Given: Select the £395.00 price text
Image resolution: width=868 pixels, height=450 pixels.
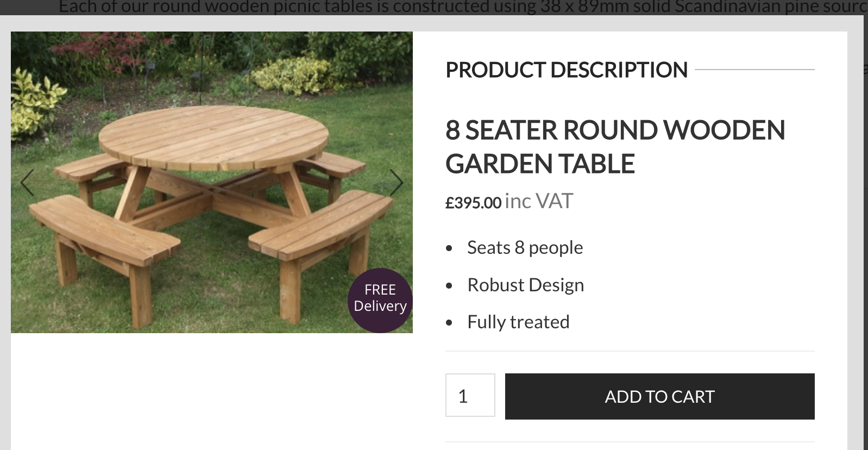Looking at the screenshot, I should click(x=473, y=203).
